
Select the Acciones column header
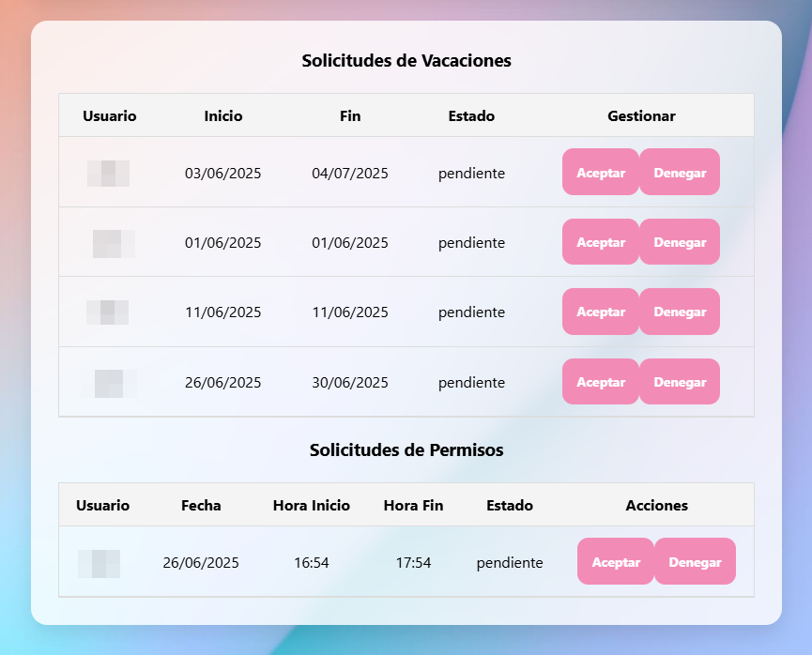point(657,506)
